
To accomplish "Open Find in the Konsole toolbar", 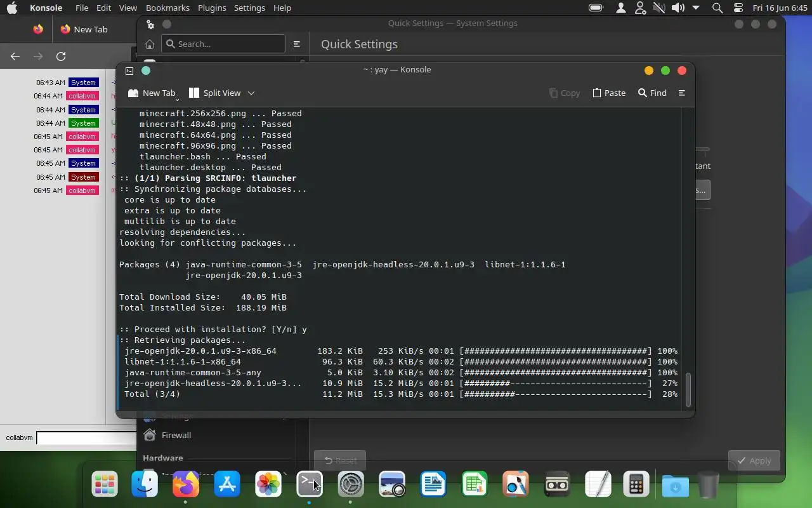I will [652, 93].
